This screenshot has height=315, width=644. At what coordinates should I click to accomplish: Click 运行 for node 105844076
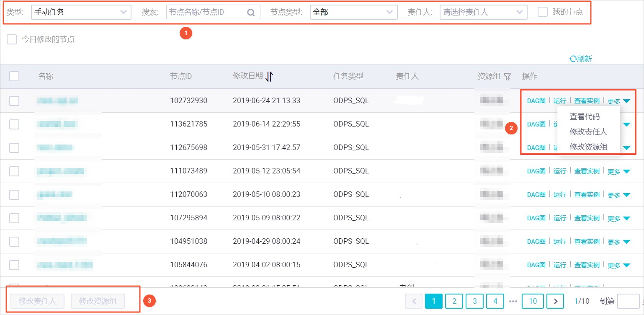560,265
